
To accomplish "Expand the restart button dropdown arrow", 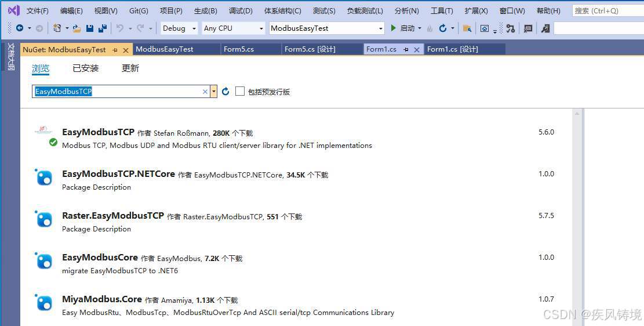I will [453, 28].
